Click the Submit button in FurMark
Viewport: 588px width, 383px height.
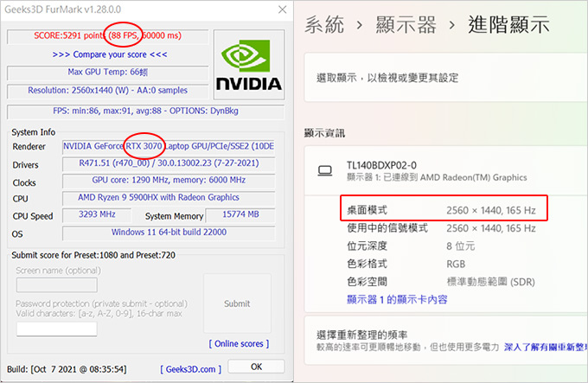[x=237, y=303]
